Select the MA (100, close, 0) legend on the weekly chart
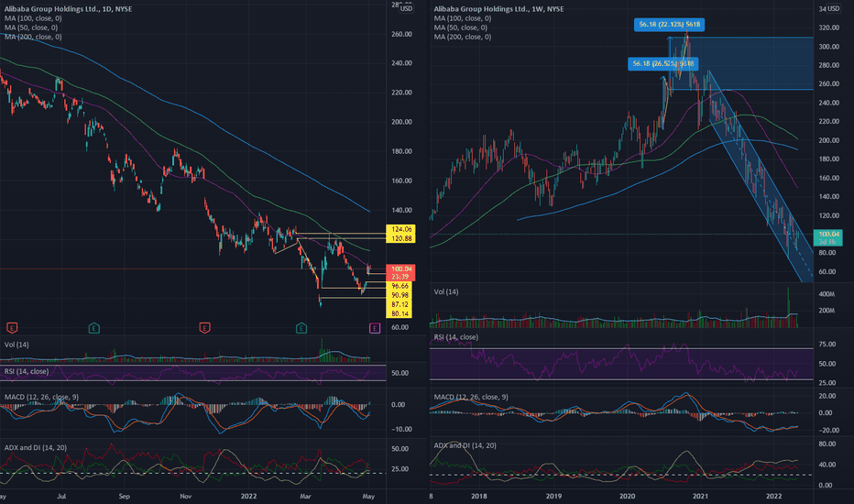854x504 pixels. (x=463, y=18)
